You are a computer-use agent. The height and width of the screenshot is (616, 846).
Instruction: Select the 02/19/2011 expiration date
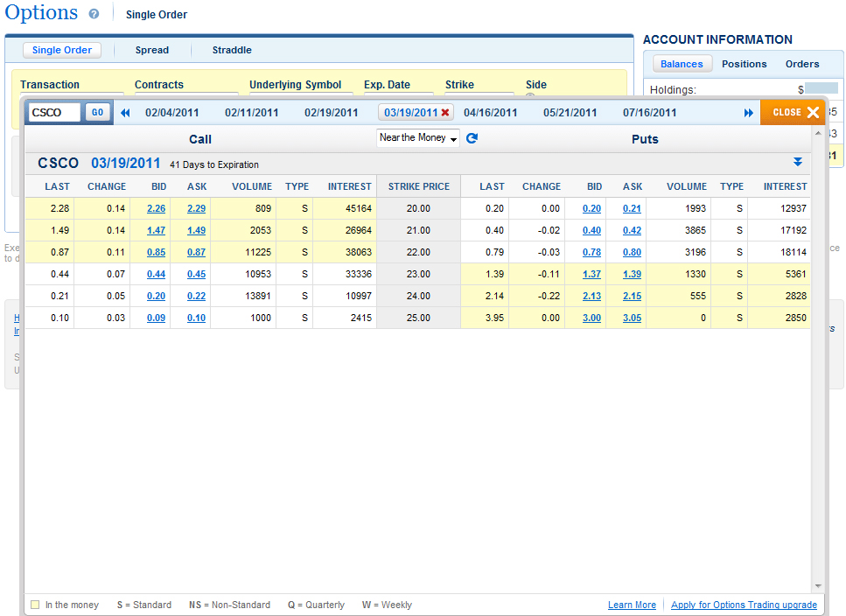click(x=332, y=113)
